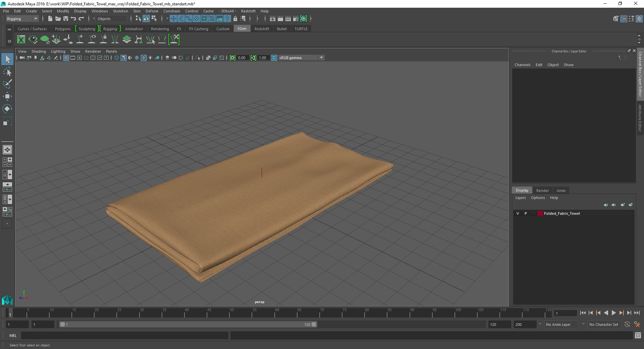Toggle textured display checker icon in viewport

[144, 58]
